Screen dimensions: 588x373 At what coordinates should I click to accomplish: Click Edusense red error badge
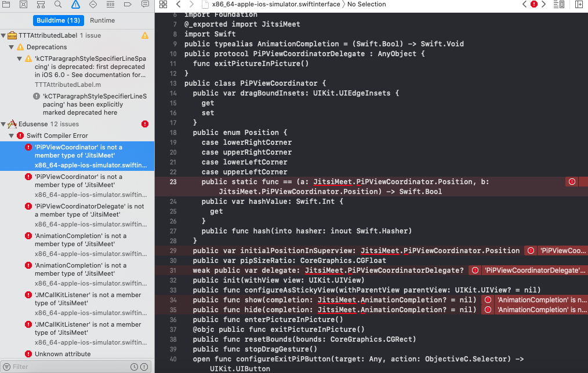[145, 124]
